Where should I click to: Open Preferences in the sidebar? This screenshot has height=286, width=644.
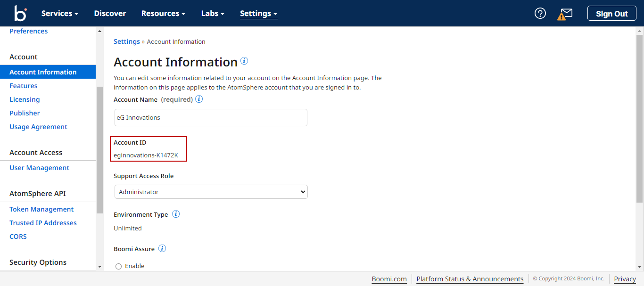pyautogui.click(x=28, y=31)
